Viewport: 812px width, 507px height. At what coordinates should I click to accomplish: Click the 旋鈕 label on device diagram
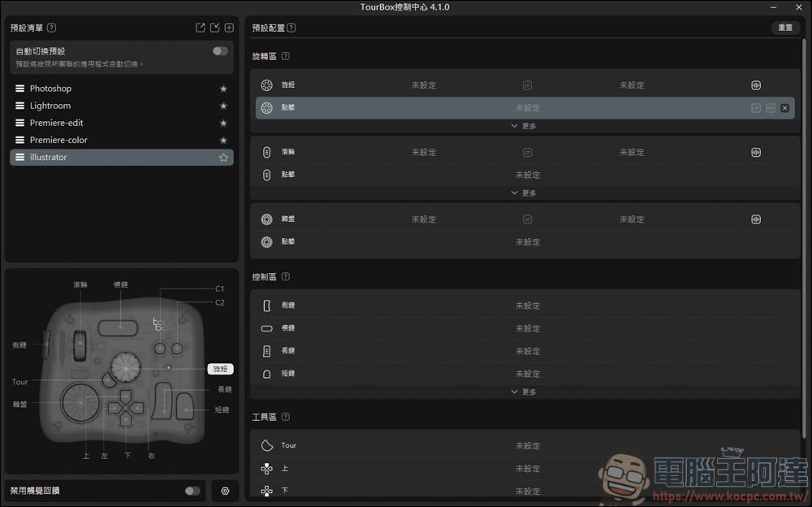[x=221, y=369]
